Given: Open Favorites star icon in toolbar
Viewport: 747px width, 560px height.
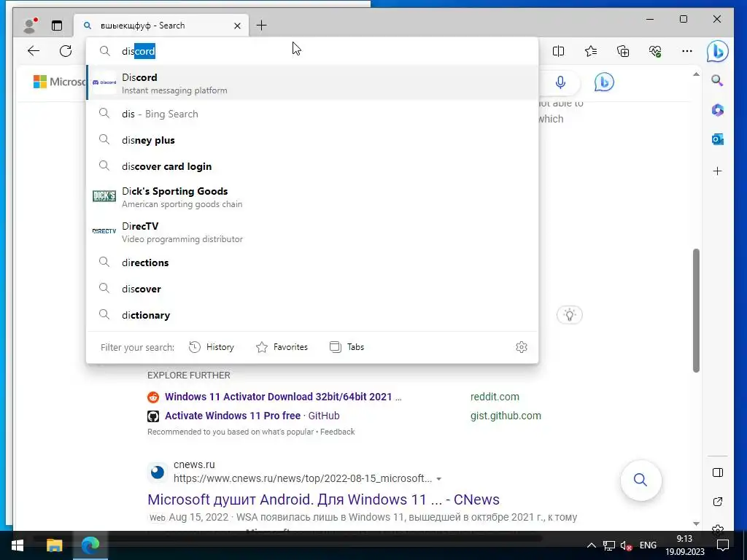Looking at the screenshot, I should [591, 51].
